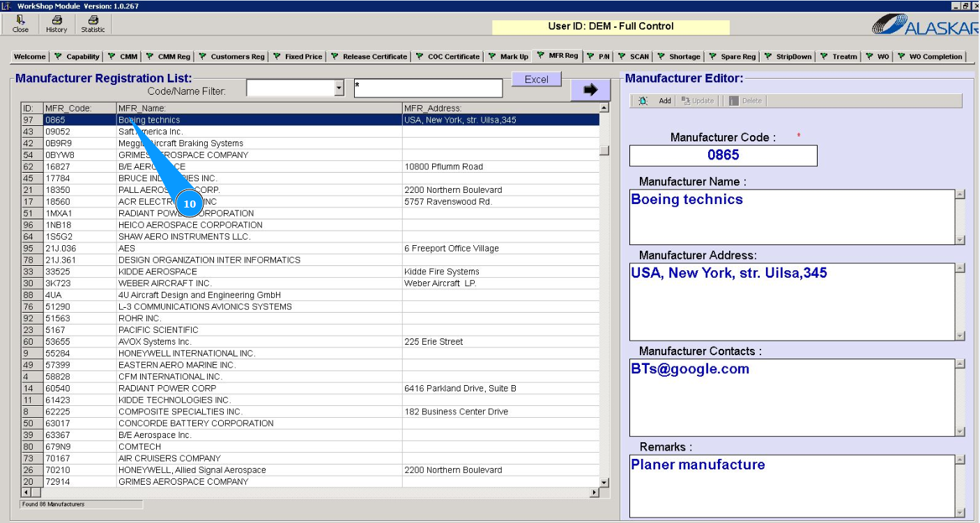Sort by the MFR_Name column header

click(259, 108)
